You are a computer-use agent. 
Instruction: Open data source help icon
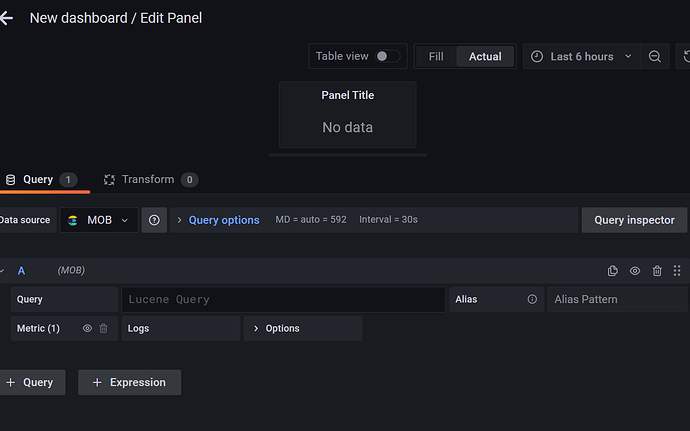tap(154, 220)
